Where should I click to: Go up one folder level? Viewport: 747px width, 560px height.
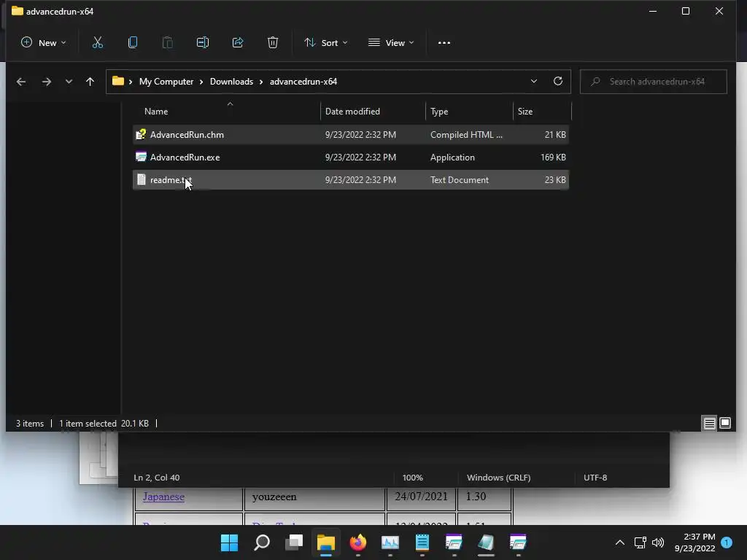coord(90,82)
